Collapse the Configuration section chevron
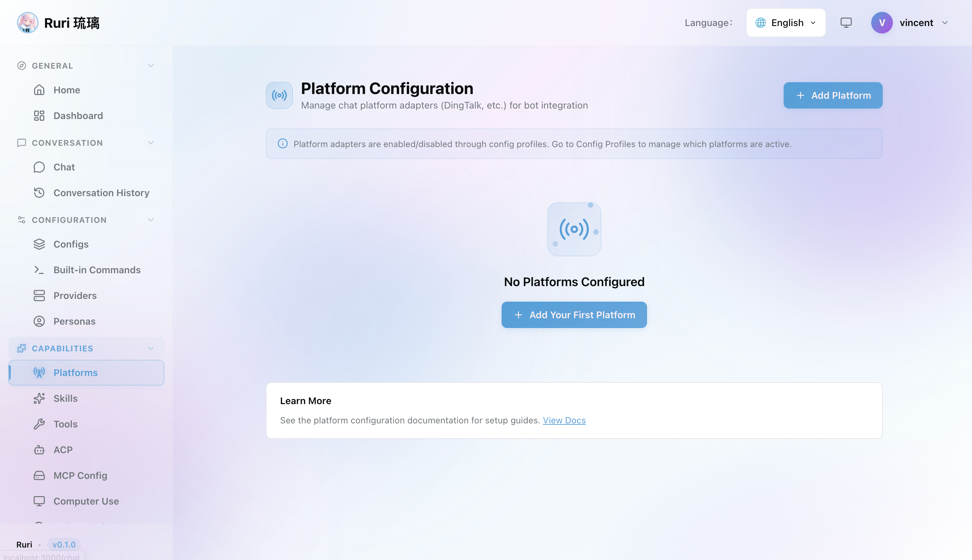The width and height of the screenshot is (972, 560). [x=151, y=220]
